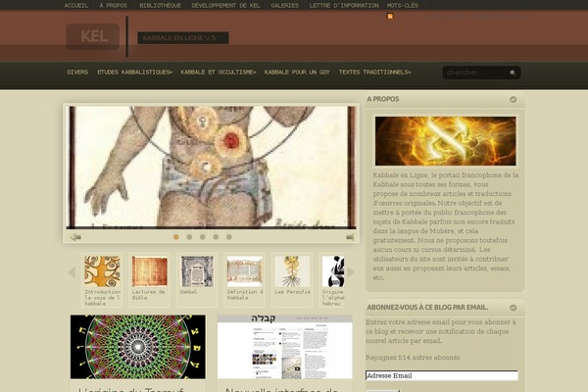Viewport: 588px width, 392px height.
Task: Collapse the Abonnez-vous widget
Action: [513, 308]
